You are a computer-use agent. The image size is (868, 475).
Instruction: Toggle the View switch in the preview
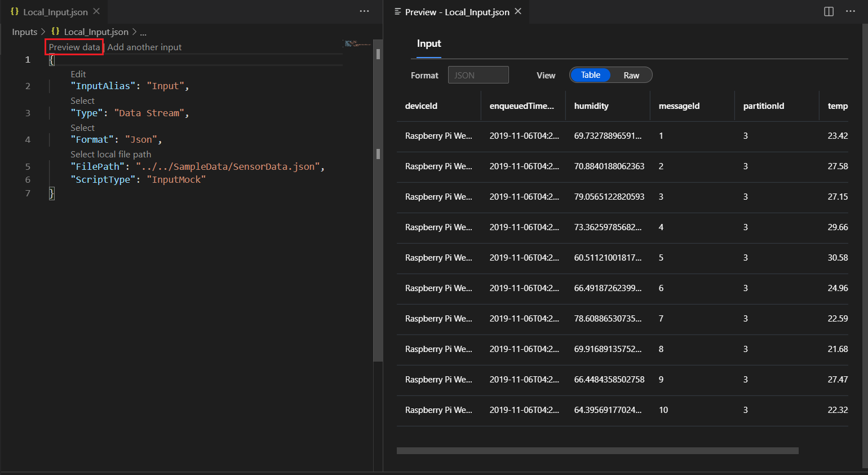(x=610, y=74)
